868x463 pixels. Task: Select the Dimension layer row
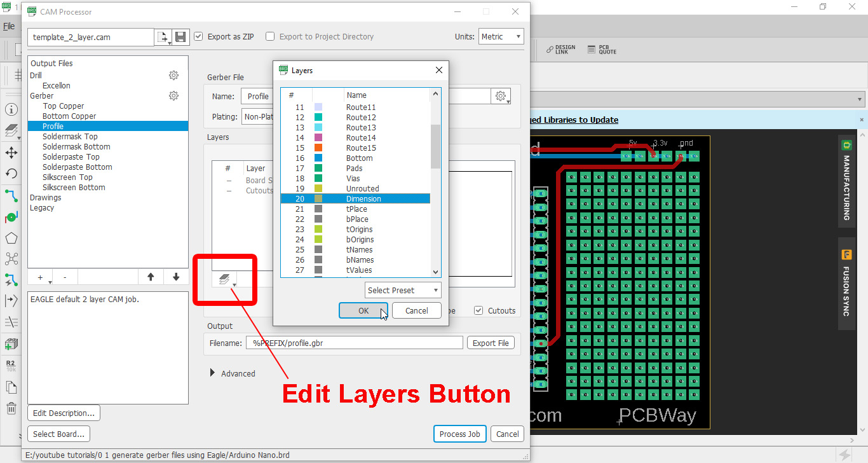(x=363, y=199)
